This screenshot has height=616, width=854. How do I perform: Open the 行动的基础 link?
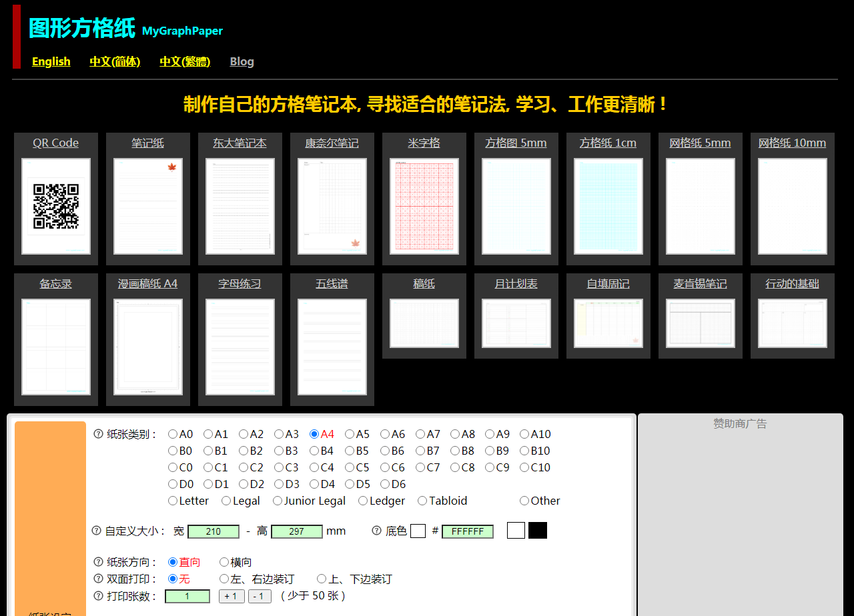pyautogui.click(x=793, y=283)
